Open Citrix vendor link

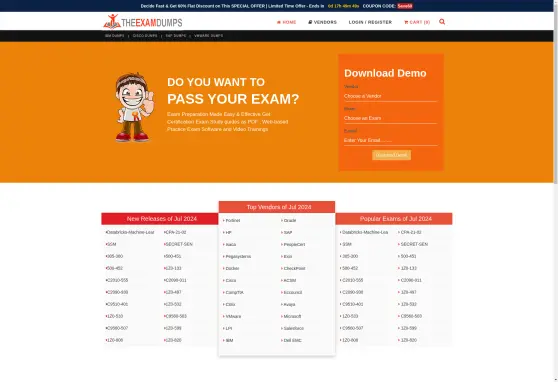coord(230,305)
